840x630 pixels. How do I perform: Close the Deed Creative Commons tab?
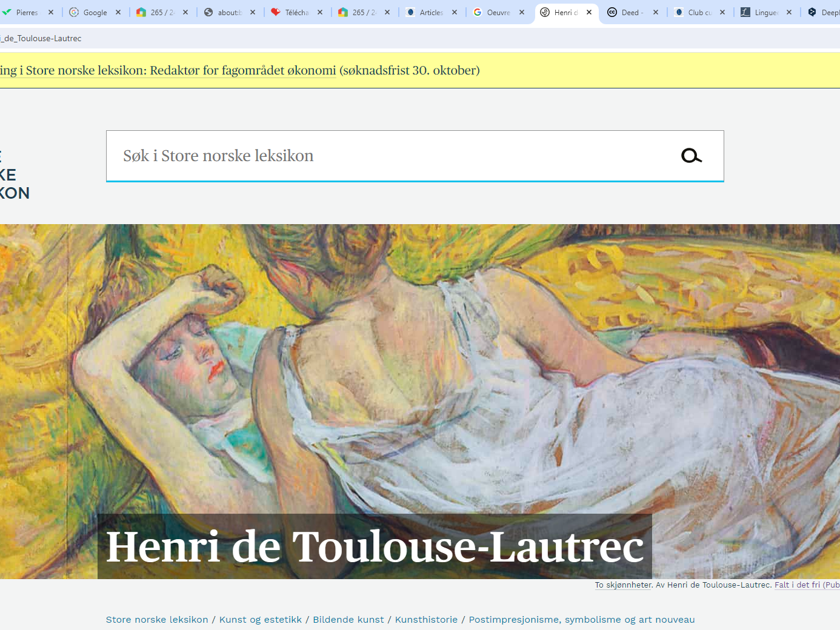pos(656,12)
